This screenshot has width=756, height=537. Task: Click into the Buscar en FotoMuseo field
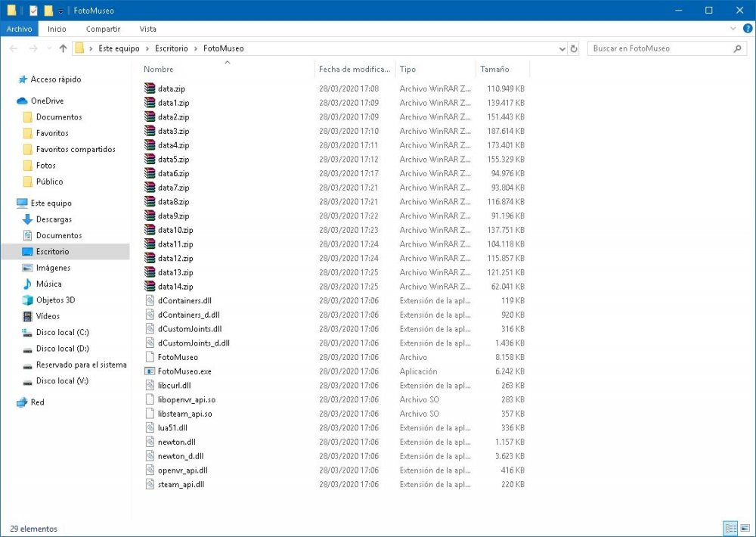pyautogui.click(x=658, y=48)
